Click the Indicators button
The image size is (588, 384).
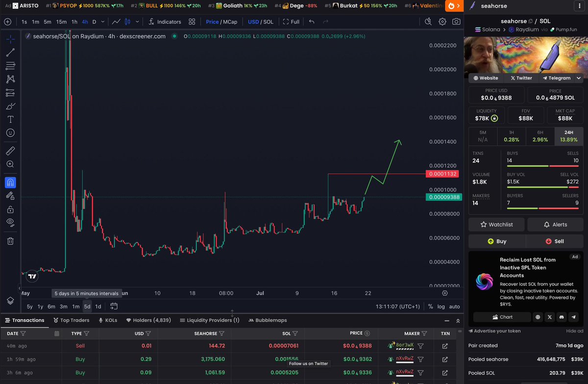165,22
